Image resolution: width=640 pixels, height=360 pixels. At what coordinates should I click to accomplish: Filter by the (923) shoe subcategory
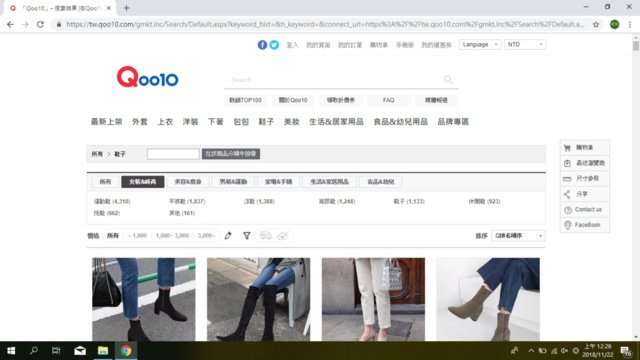point(484,201)
